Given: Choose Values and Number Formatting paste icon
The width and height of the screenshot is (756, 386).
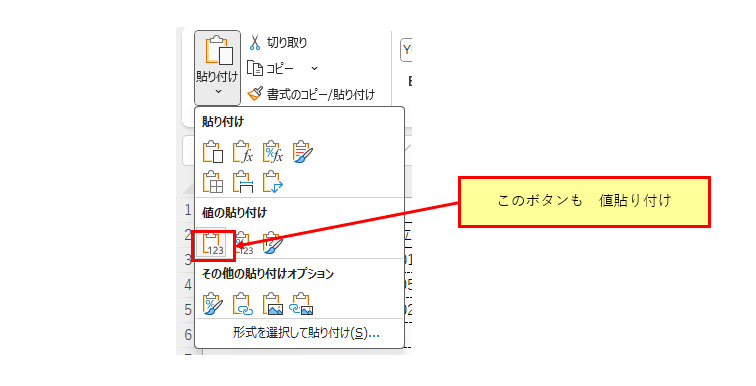Looking at the screenshot, I should pyautogui.click(x=244, y=244).
